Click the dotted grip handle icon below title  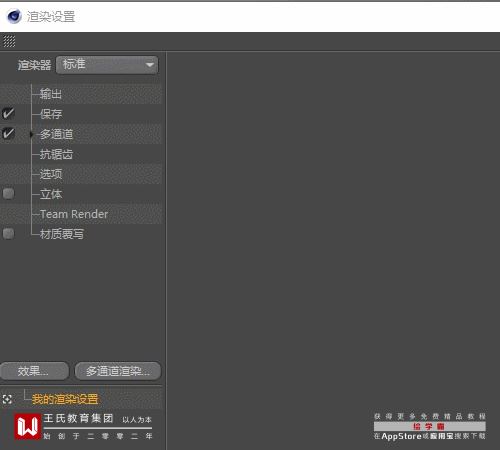pos(9,41)
